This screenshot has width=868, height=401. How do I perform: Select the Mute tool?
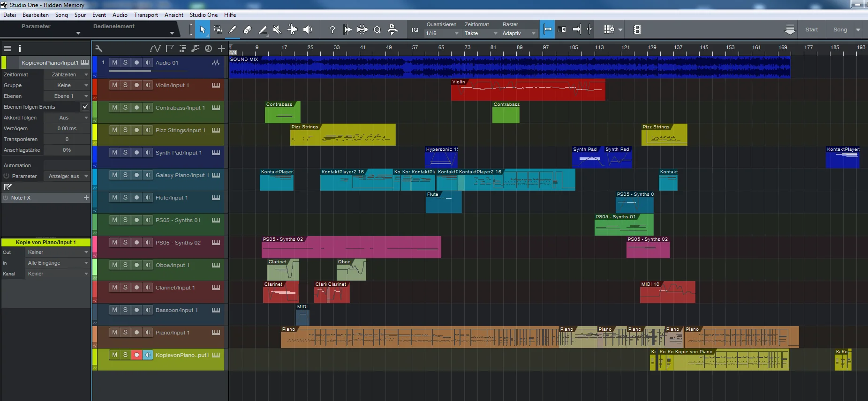point(277,30)
